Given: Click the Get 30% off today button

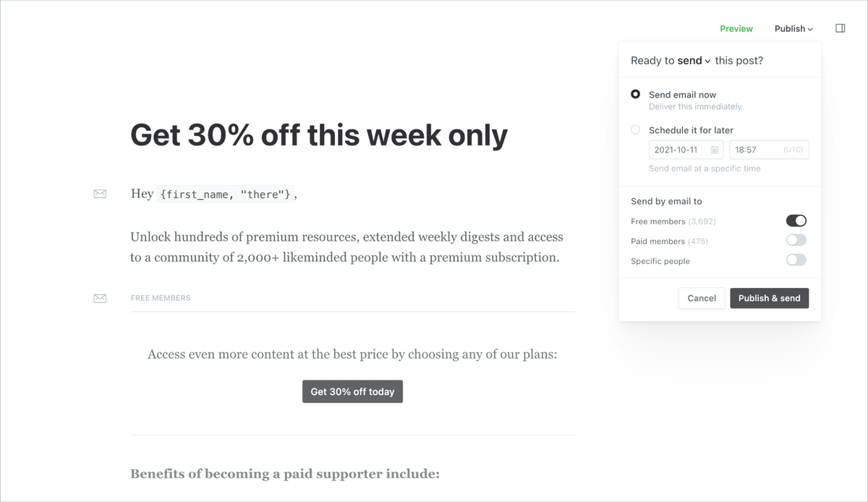Looking at the screenshot, I should [352, 391].
